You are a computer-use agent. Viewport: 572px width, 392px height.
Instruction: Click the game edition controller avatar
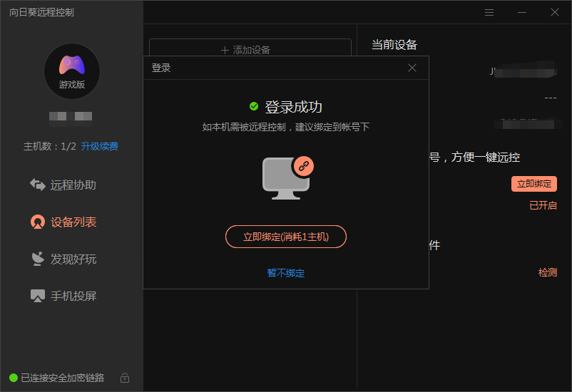[x=71, y=70]
